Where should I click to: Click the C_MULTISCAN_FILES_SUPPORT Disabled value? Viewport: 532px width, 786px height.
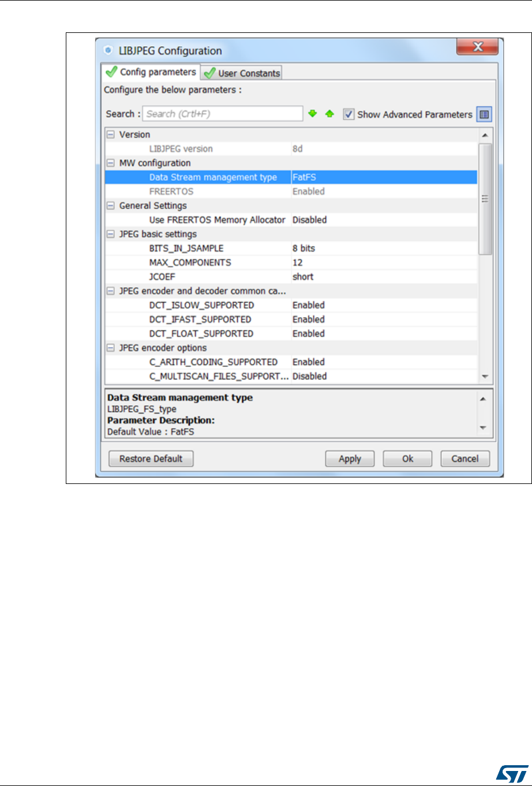click(310, 376)
